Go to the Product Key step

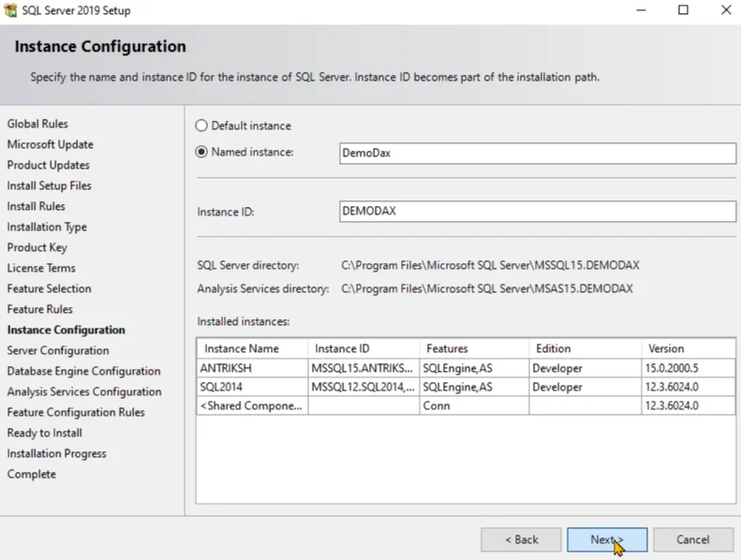(x=37, y=247)
